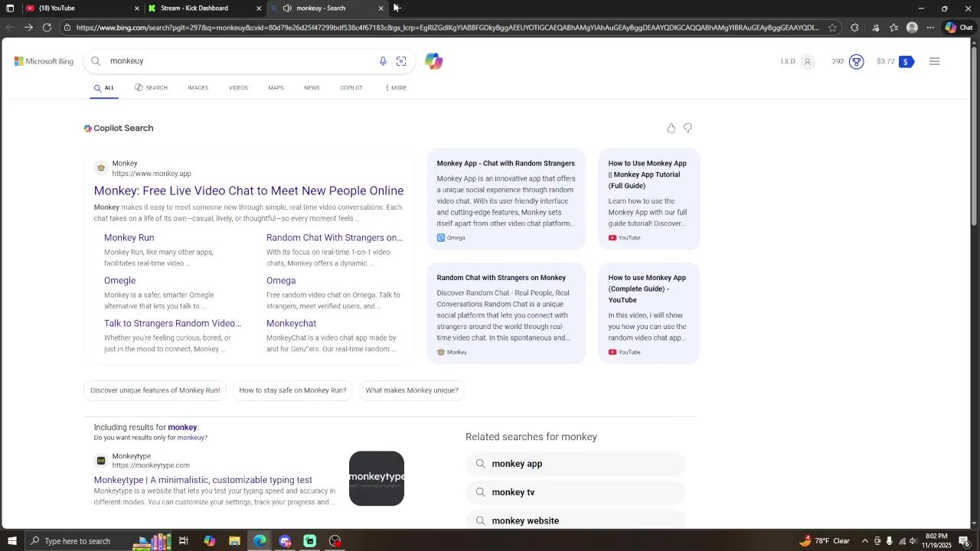Open the favorites list icon
980x551 pixels.
(x=893, y=28)
